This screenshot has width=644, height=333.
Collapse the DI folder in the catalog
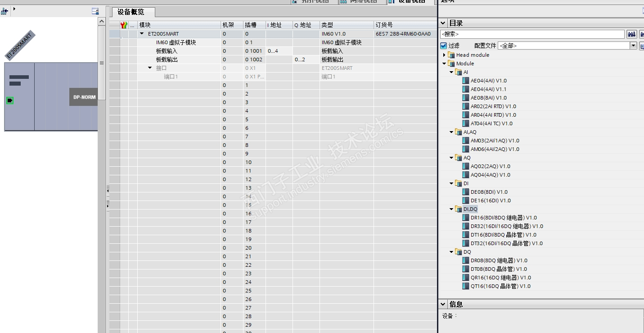point(451,183)
